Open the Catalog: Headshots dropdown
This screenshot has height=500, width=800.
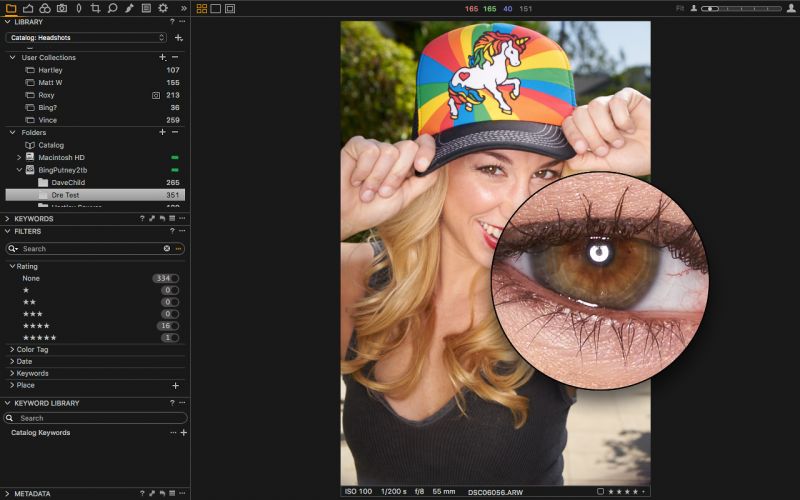pyautogui.click(x=86, y=38)
